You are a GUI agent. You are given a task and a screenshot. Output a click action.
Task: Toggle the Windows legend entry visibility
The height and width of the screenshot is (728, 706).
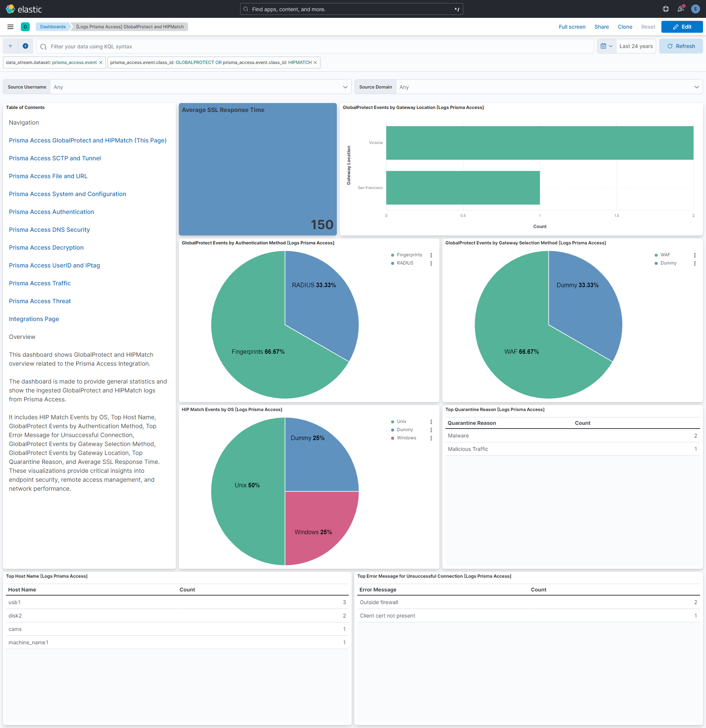click(406, 438)
